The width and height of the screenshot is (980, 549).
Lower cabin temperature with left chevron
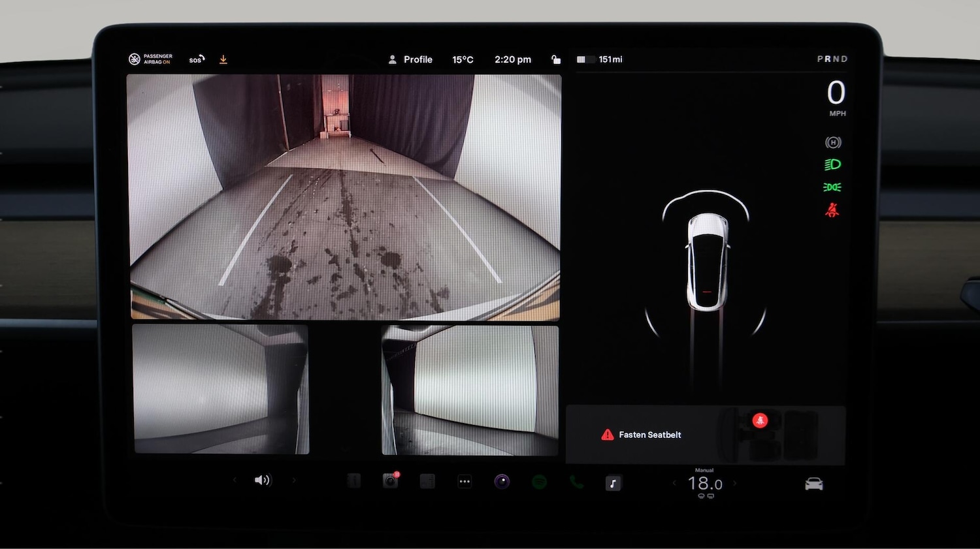point(674,484)
